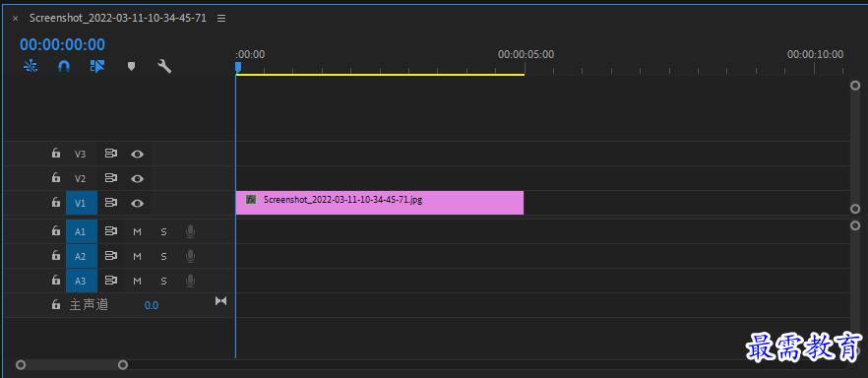This screenshot has width=868, height=378.
Task: Mute the A2 track
Action: (x=138, y=256)
